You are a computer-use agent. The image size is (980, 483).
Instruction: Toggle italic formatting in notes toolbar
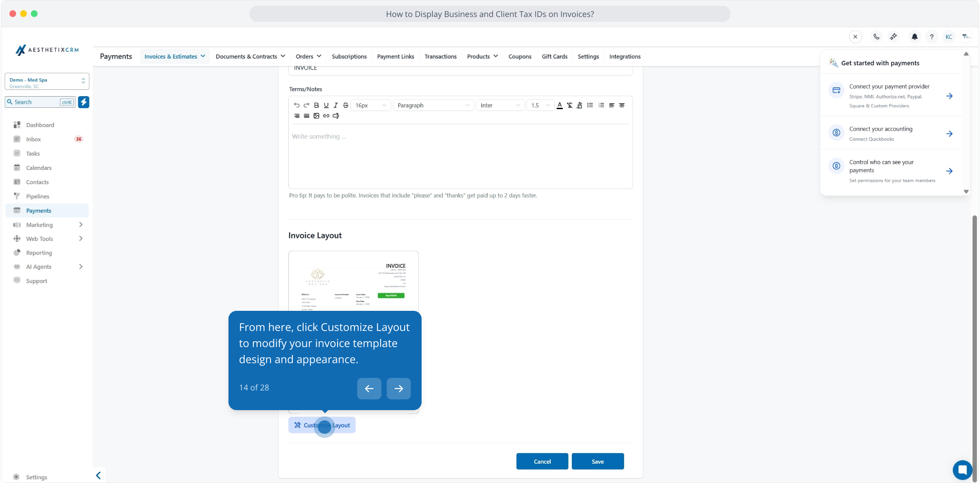click(336, 106)
